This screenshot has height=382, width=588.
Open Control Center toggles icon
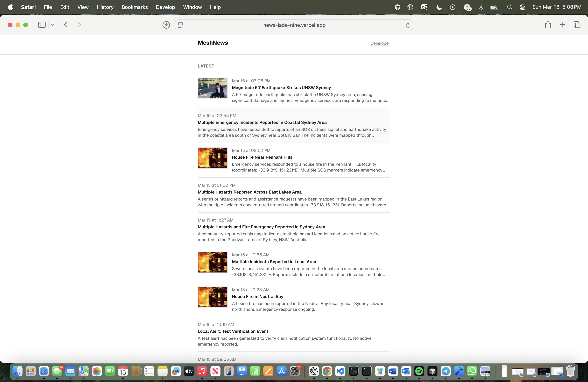(522, 7)
